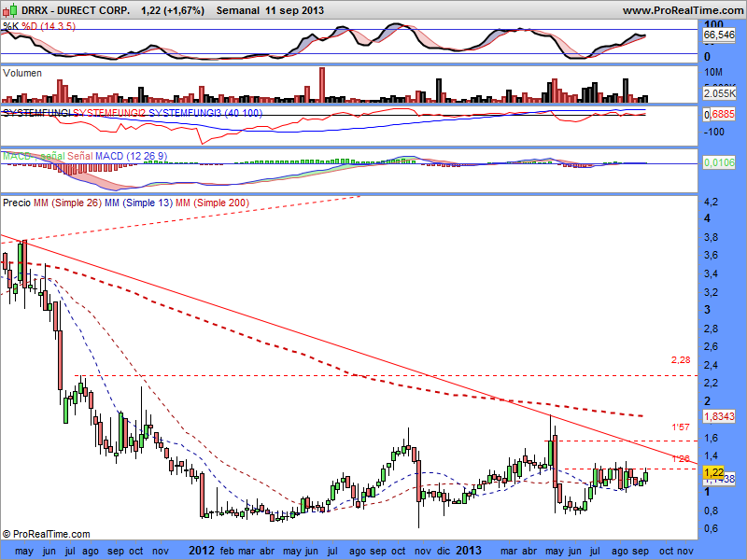This screenshot has width=747, height=560.
Task: Click the yellow current price tag 1,22
Action: [713, 472]
